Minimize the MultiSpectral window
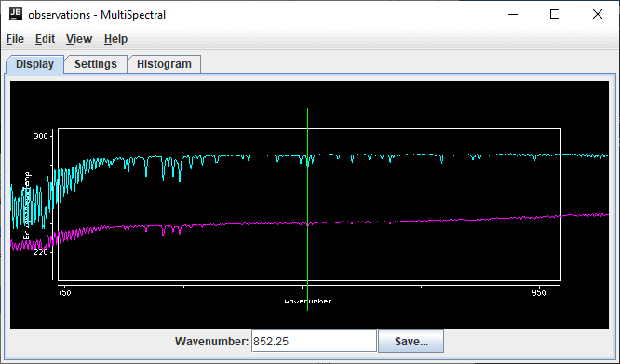The height and width of the screenshot is (364, 620). click(x=513, y=15)
